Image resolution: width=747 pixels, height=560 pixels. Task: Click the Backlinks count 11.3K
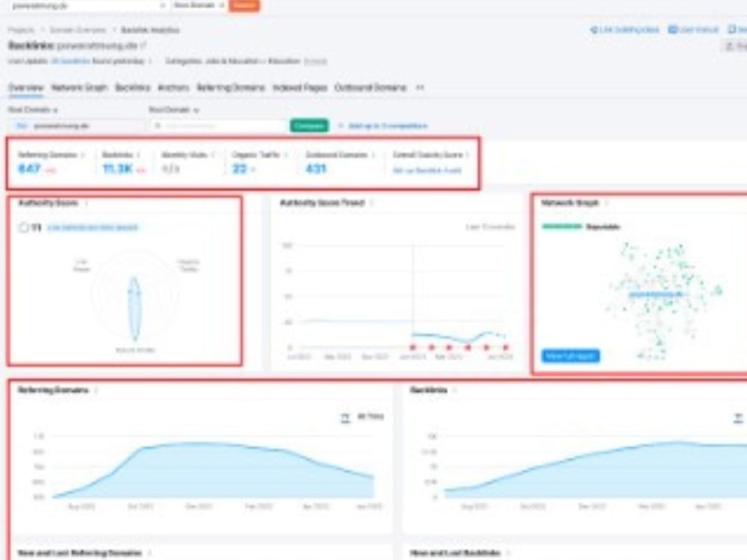[x=118, y=169]
